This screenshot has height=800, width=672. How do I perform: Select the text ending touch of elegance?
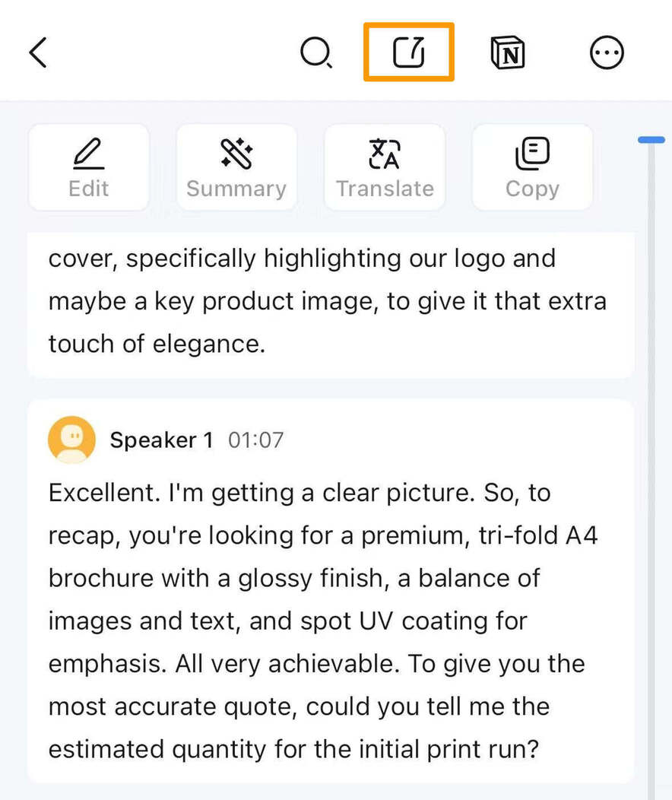(x=328, y=301)
